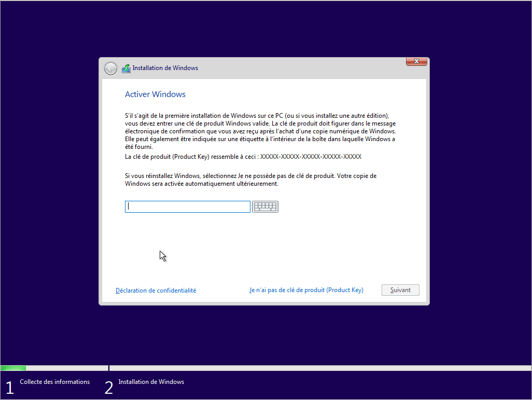Click the "Activer Windows" heading
The height and width of the screenshot is (400, 532).
click(x=155, y=94)
